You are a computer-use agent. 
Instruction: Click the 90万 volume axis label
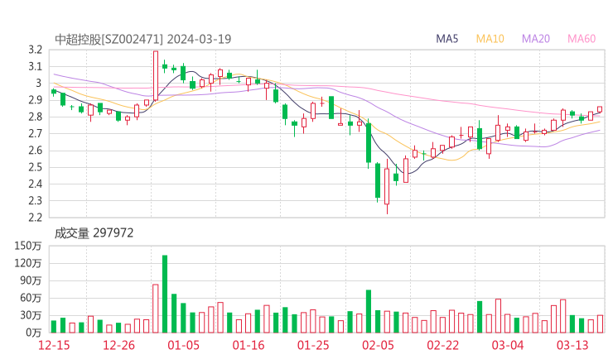[x=31, y=280]
